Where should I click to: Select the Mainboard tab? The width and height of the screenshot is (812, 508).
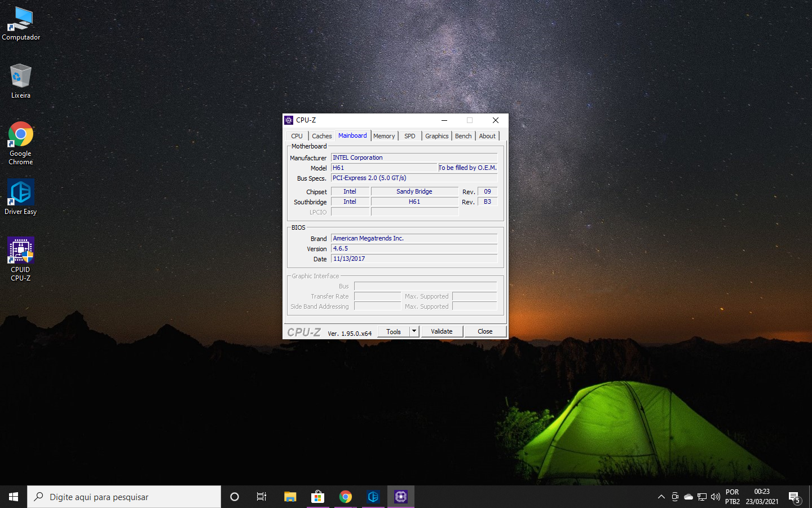[x=352, y=135]
